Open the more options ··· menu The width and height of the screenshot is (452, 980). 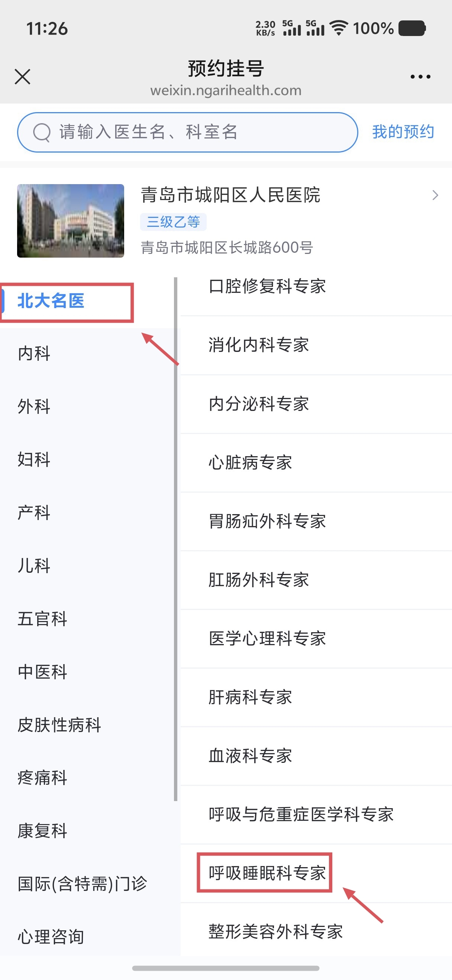point(419,76)
